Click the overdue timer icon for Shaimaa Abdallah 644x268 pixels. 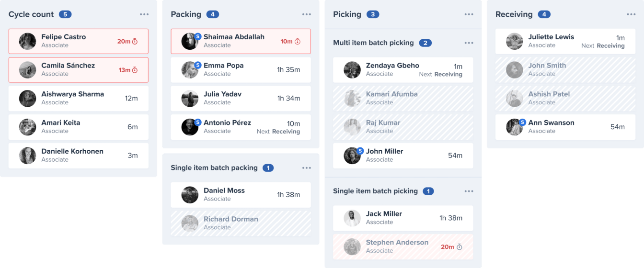coord(297,42)
